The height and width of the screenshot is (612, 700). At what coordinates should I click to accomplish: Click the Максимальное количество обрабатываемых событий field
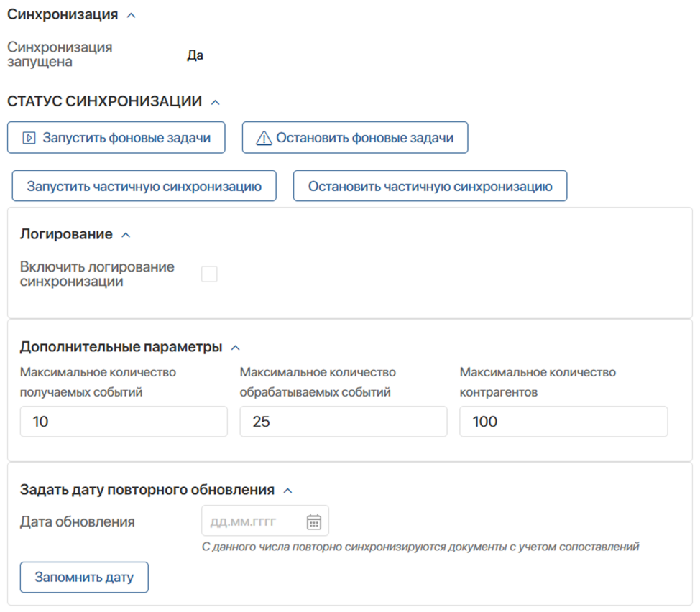click(x=344, y=422)
